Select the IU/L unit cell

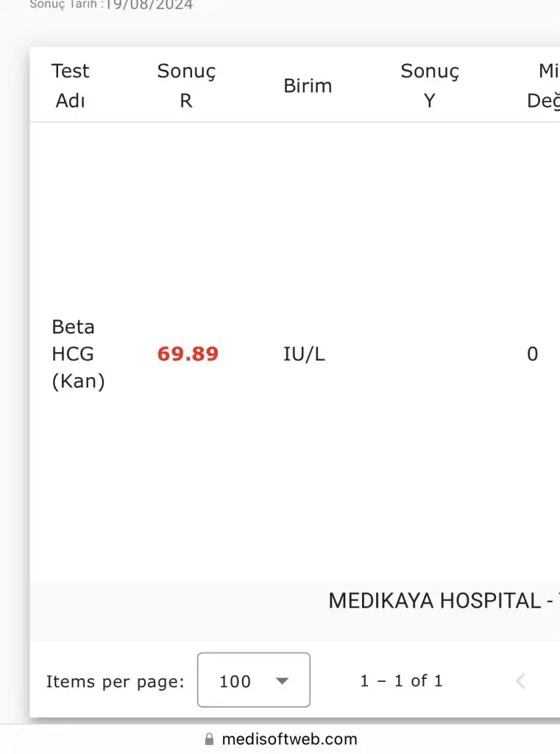point(304,354)
